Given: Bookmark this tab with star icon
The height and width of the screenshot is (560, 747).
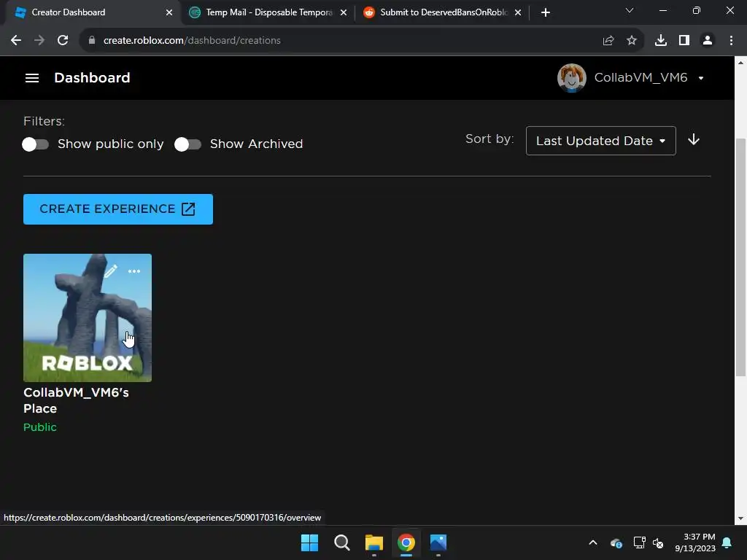Looking at the screenshot, I should (632, 41).
